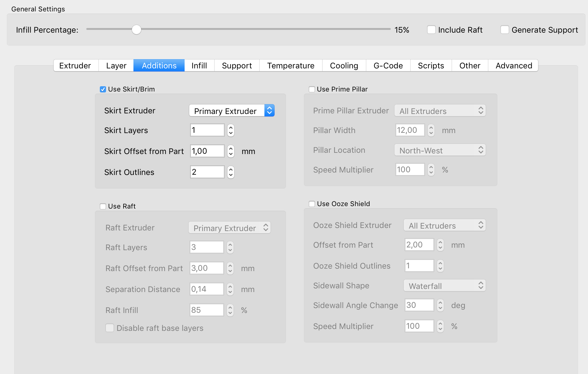Open the Infill tab
588x374 pixels.
point(199,66)
